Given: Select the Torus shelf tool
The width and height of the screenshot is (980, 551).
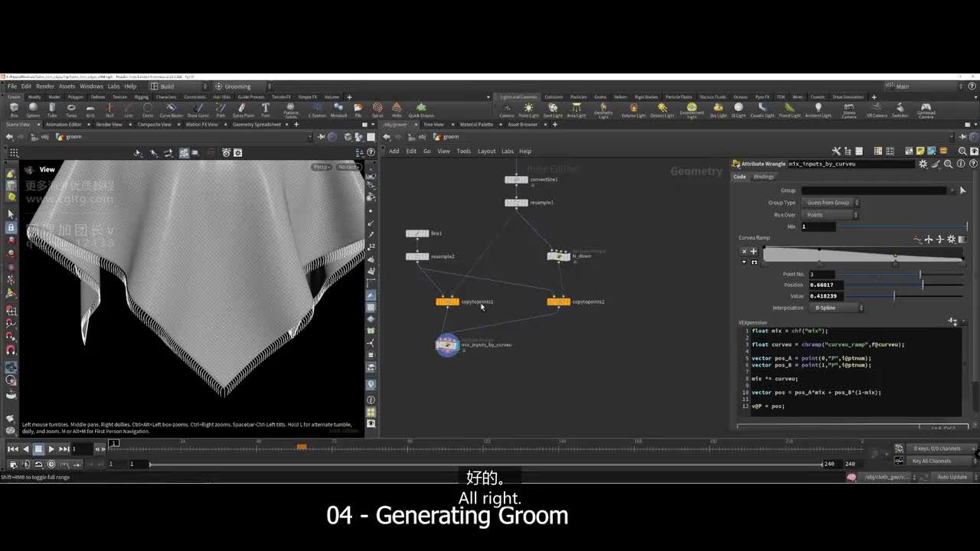Looking at the screenshot, I should pyautogui.click(x=71, y=110).
